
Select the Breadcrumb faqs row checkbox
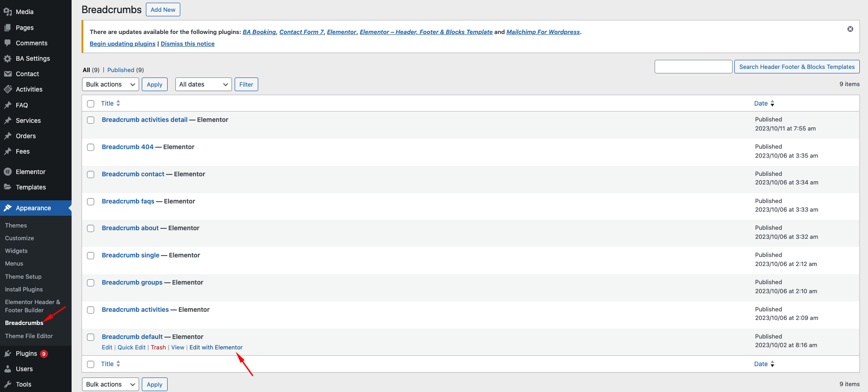[91, 202]
